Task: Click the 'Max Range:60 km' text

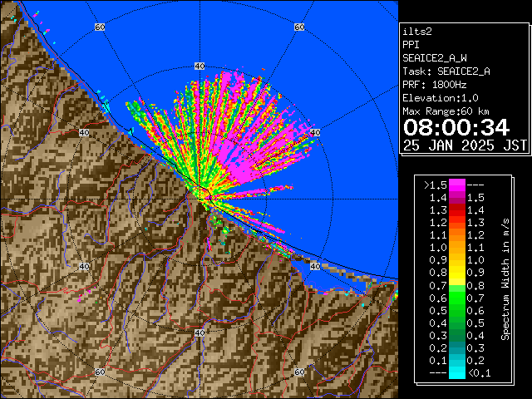Action: pyautogui.click(x=446, y=111)
